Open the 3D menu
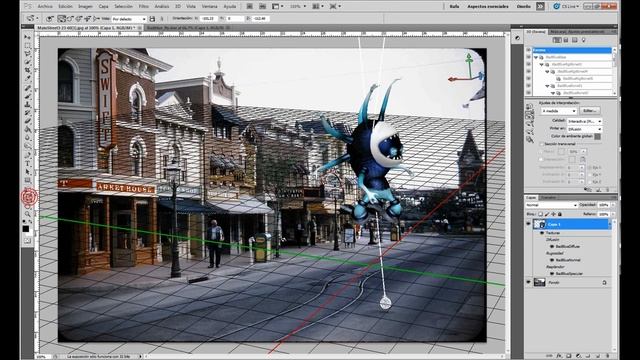 [178, 7]
